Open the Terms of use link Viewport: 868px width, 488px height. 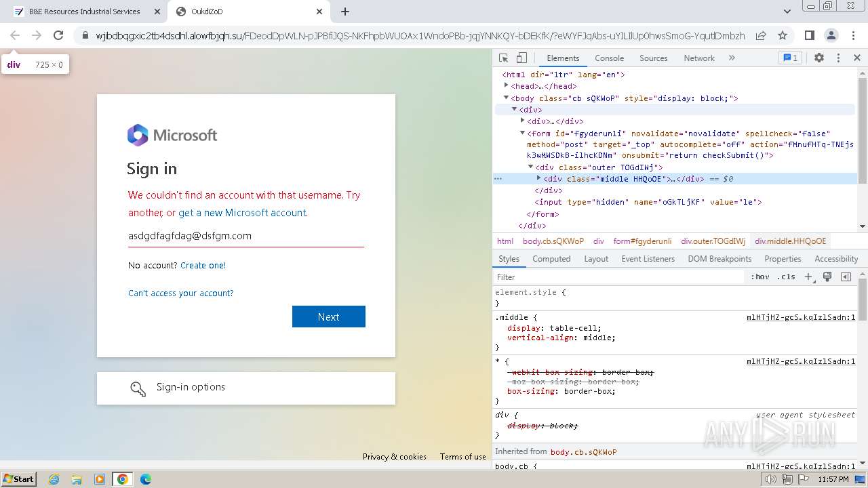(462, 457)
